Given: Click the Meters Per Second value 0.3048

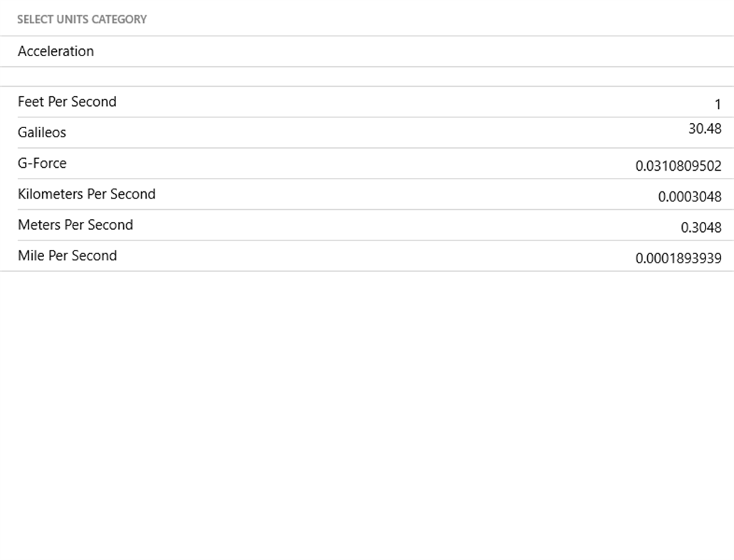Looking at the screenshot, I should coord(701,228).
